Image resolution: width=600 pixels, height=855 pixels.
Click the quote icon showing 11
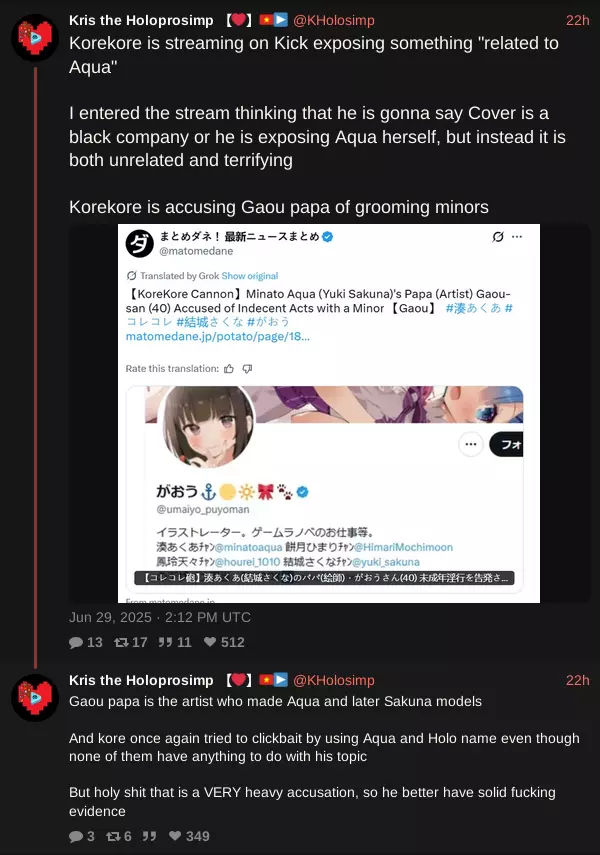coord(165,642)
